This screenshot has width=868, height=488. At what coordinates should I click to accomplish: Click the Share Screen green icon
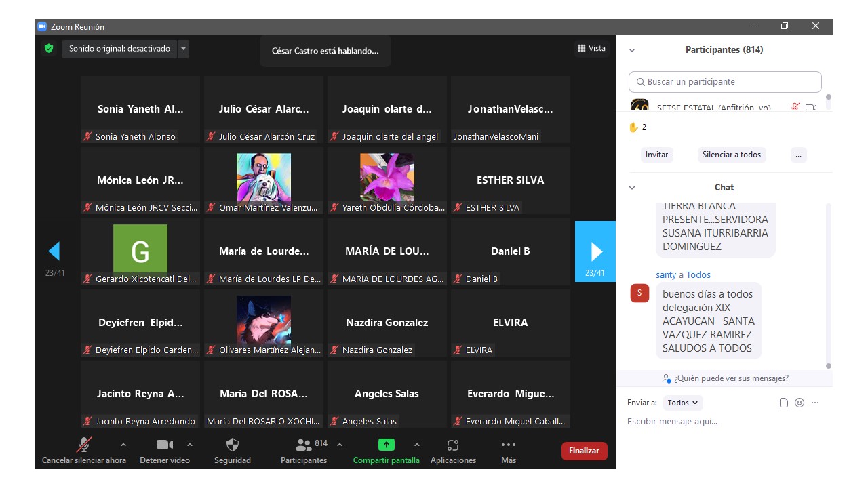(x=386, y=445)
